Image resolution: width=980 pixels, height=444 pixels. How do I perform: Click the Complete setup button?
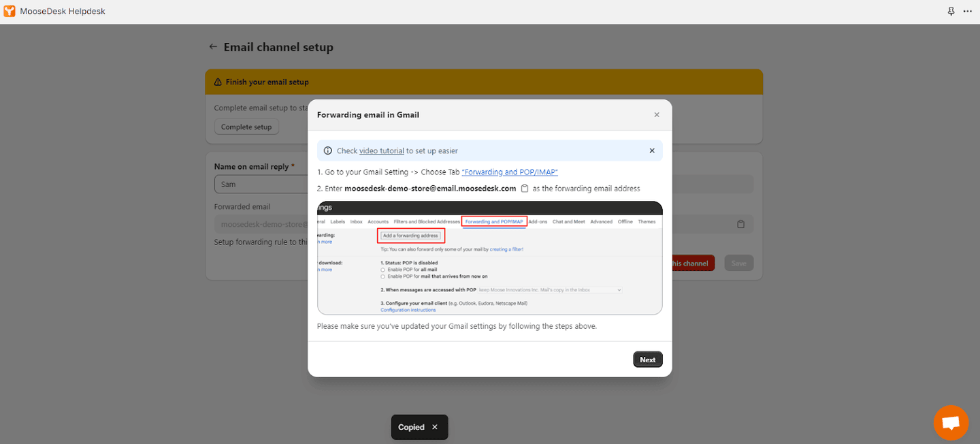click(x=246, y=127)
